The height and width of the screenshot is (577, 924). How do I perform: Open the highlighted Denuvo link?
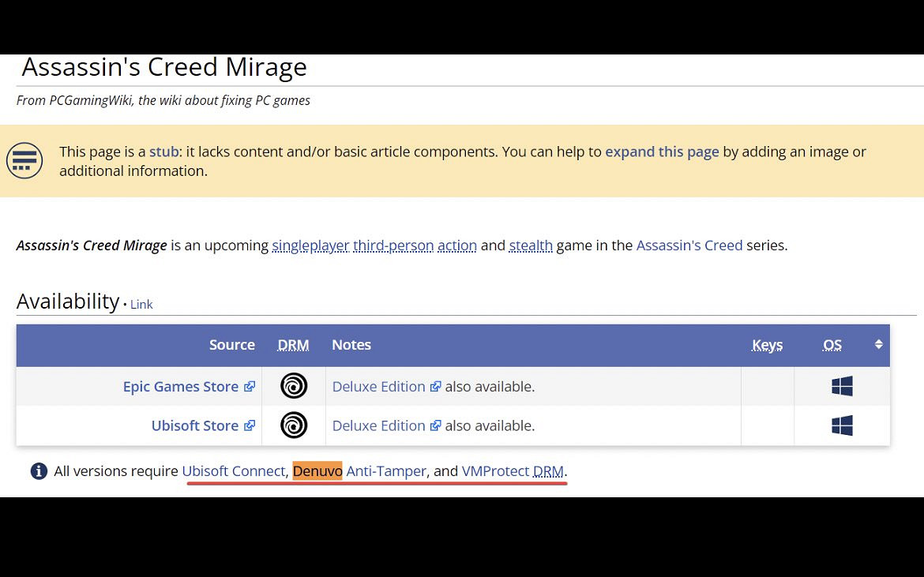pos(317,471)
